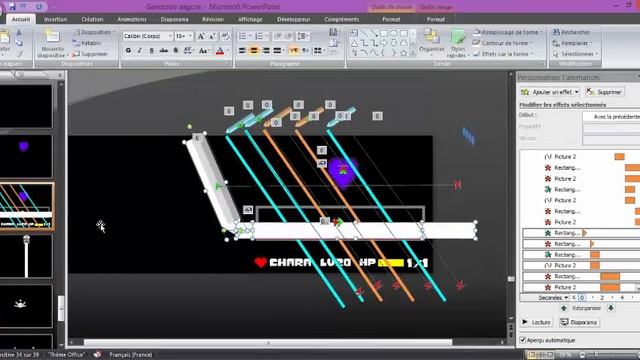Justify the paragraph text

coord(278,51)
